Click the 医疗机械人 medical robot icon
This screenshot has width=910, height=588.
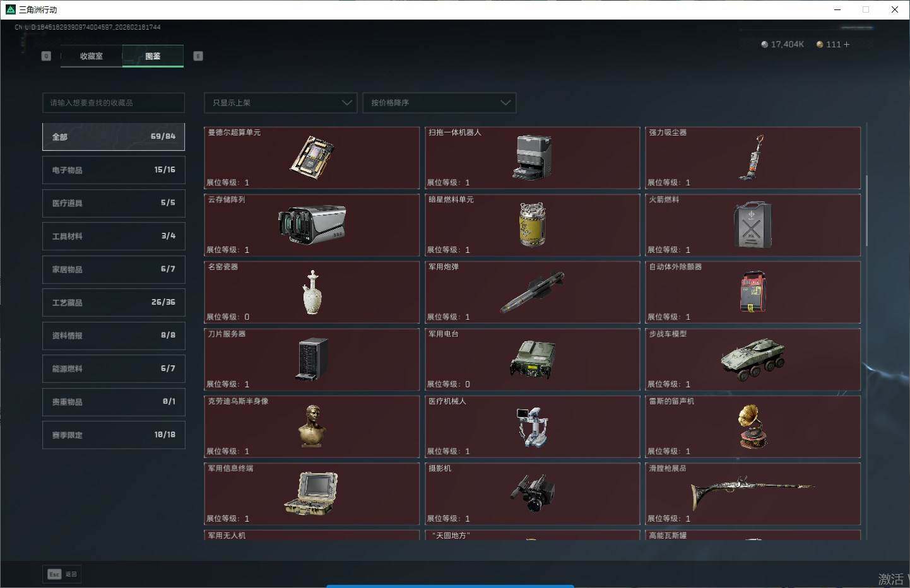click(x=532, y=427)
